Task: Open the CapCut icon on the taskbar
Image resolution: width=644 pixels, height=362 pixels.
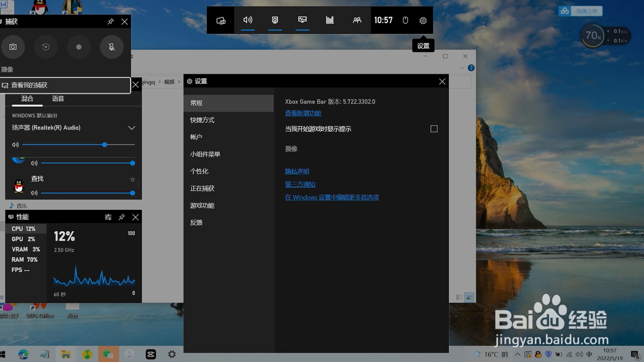Action: pyautogui.click(x=151, y=354)
